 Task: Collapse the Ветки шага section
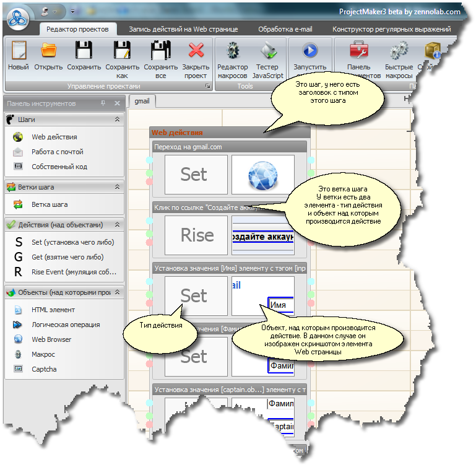(117, 186)
